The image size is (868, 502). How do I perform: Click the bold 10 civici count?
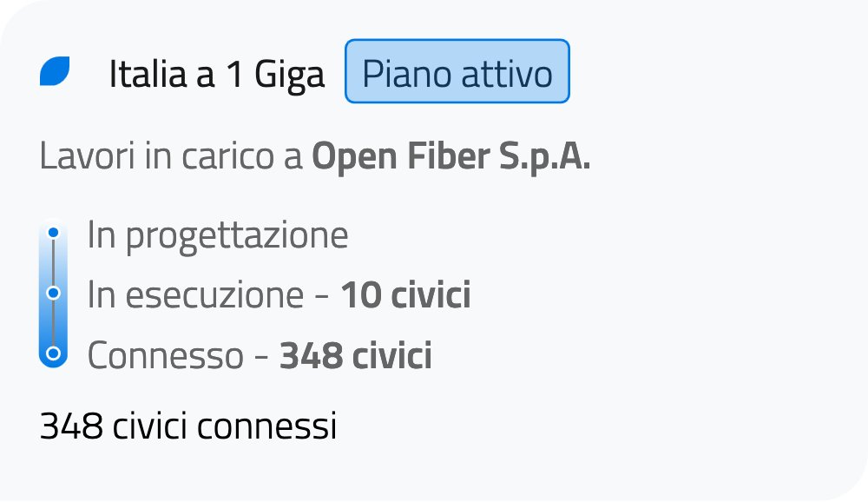tap(405, 296)
